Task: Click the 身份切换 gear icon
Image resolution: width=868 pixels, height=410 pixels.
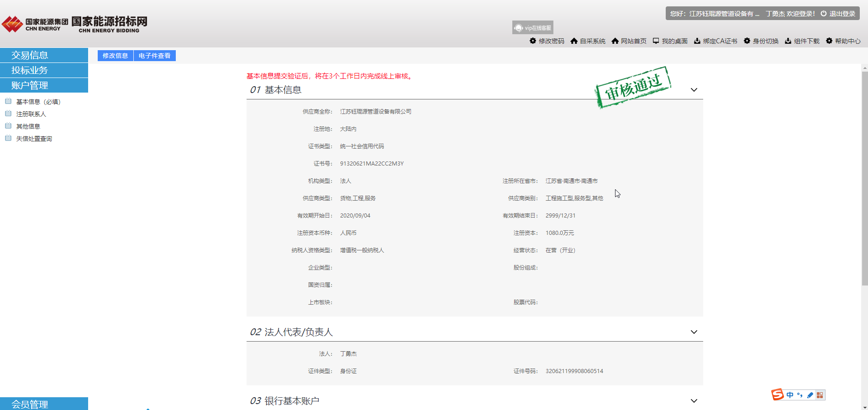Action: (x=747, y=41)
